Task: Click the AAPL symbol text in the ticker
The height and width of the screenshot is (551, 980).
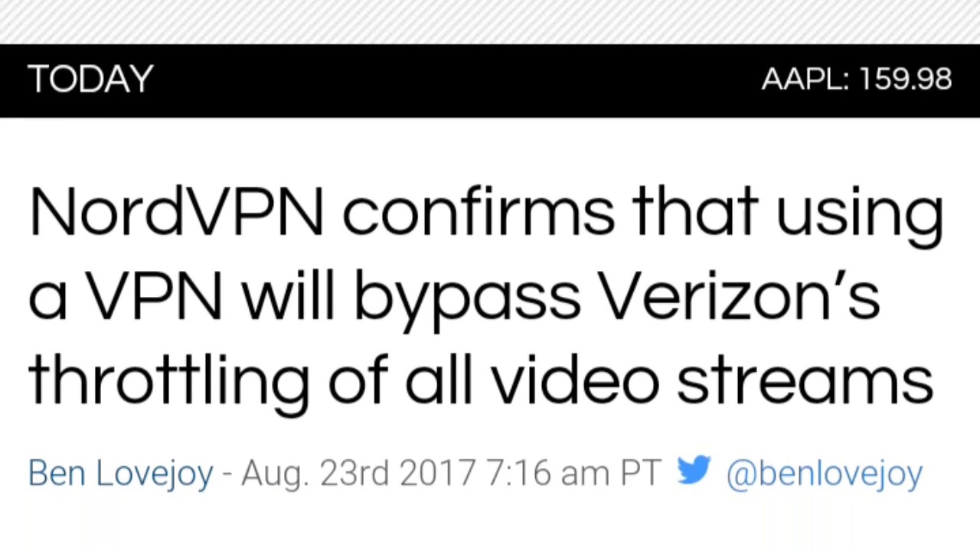Action: coord(802,80)
